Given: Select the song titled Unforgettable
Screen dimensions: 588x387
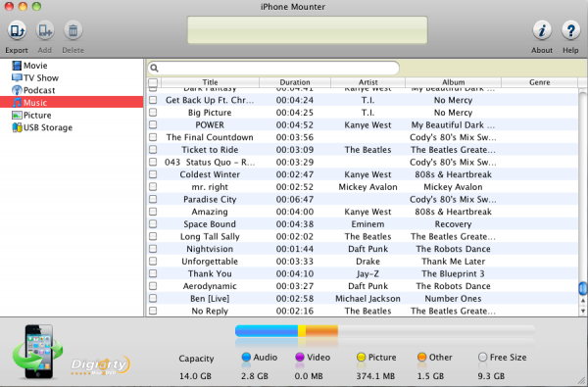Looking at the screenshot, I should [x=210, y=262].
